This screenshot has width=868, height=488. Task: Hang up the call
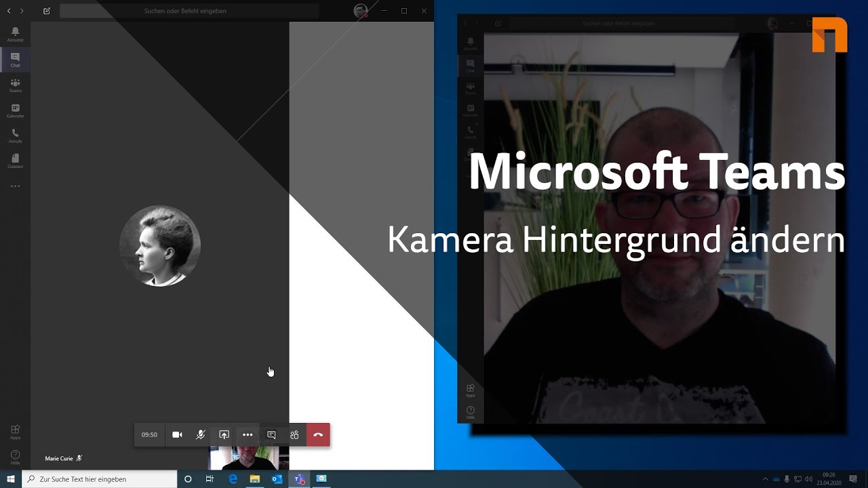[318, 435]
